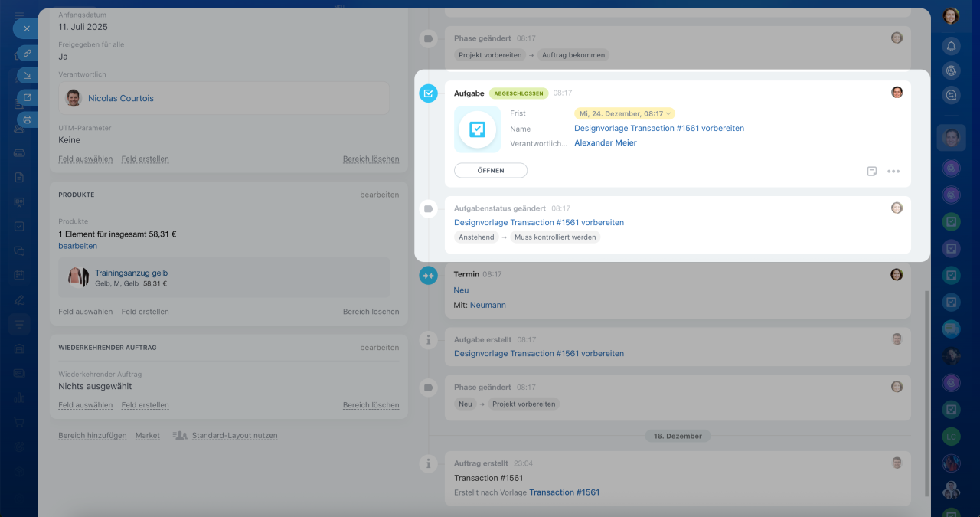Image resolution: width=980 pixels, height=517 pixels.
Task: Open the Trainingsanzug gelb product thumbnail
Action: click(x=78, y=276)
